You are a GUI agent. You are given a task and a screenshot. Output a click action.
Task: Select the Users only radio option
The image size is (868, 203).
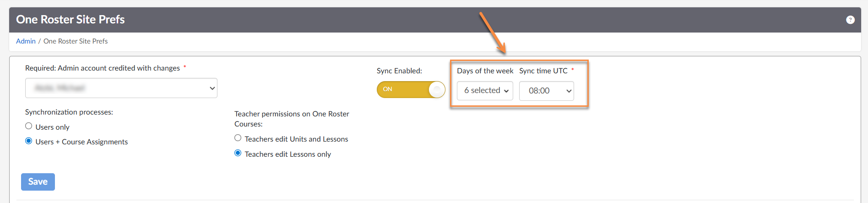tap(29, 126)
